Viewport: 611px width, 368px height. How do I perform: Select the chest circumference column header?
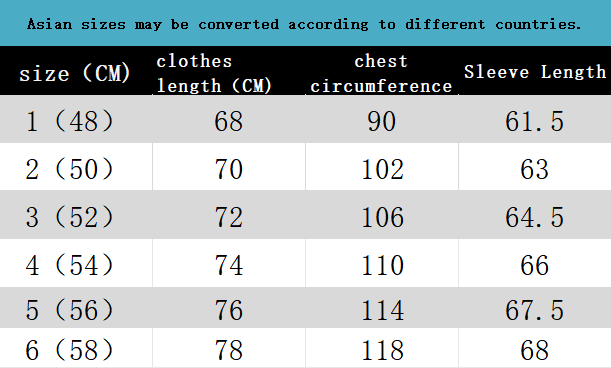pyautogui.click(x=382, y=71)
